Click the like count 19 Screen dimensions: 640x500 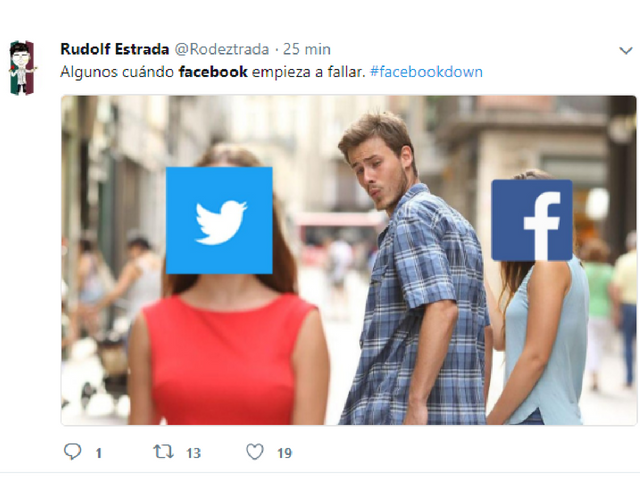pyautogui.click(x=284, y=453)
